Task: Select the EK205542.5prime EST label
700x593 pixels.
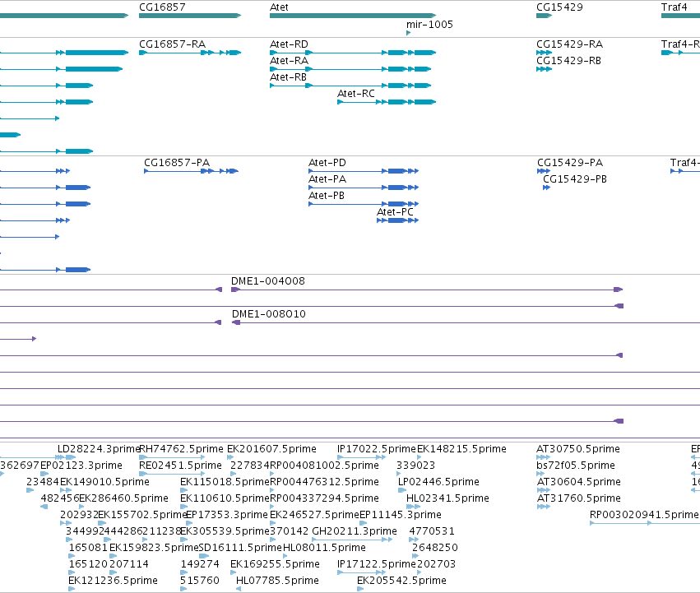Action: (401, 581)
